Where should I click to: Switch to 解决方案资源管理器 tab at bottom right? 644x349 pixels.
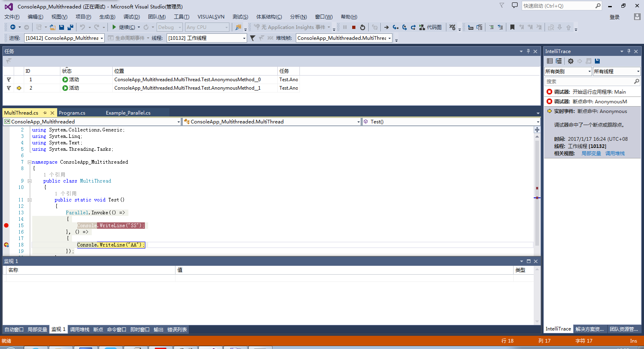coord(590,329)
